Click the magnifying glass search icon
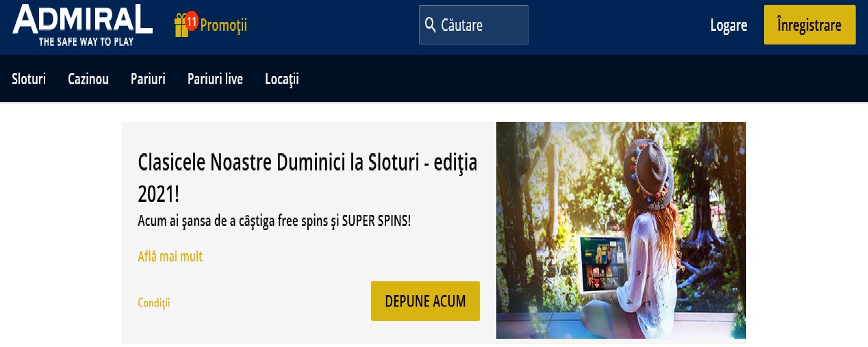This screenshot has height=347, width=868. [x=431, y=25]
